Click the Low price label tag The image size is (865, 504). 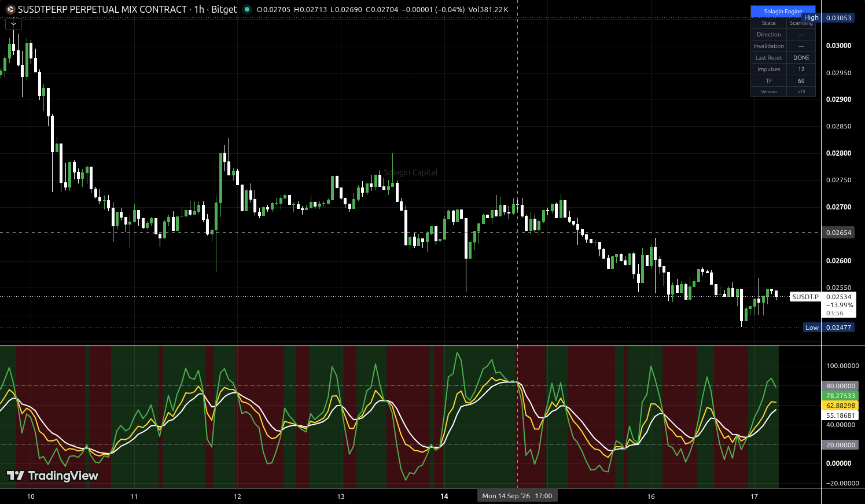[x=812, y=328]
